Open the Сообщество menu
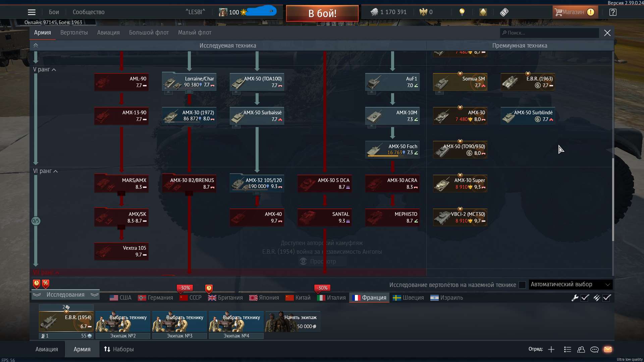644x362 pixels. (89, 12)
